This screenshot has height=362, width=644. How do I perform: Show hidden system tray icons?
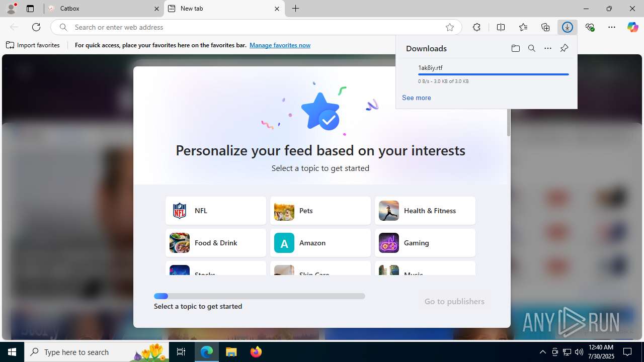tap(542, 352)
